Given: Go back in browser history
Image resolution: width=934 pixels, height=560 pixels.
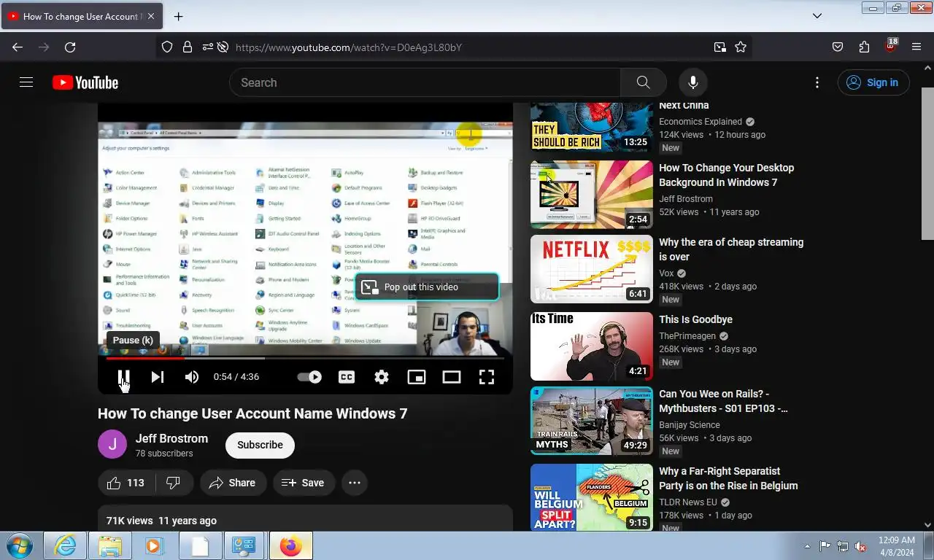Looking at the screenshot, I should [x=18, y=47].
